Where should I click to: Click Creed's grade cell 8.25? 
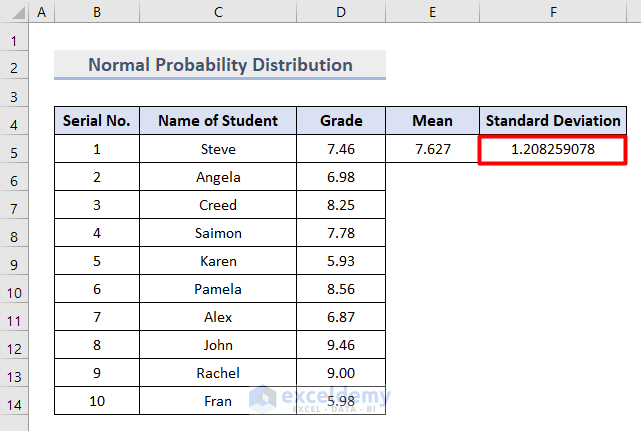(x=341, y=205)
